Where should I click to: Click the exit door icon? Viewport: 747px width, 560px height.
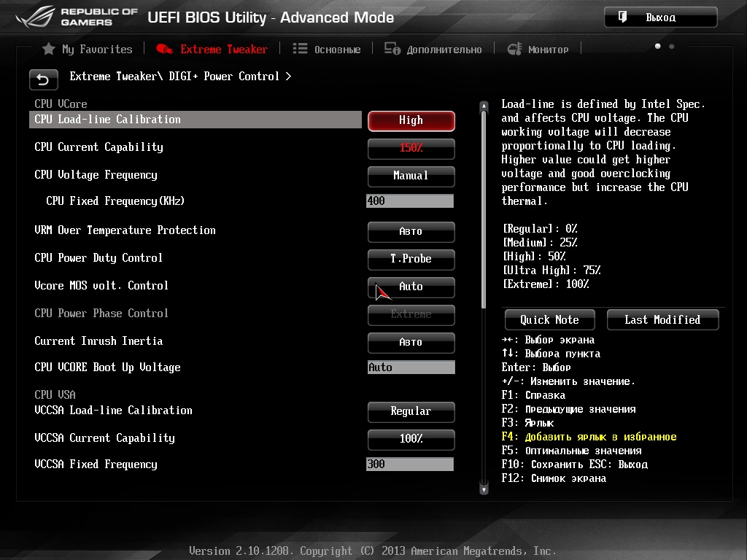pyautogui.click(x=622, y=17)
